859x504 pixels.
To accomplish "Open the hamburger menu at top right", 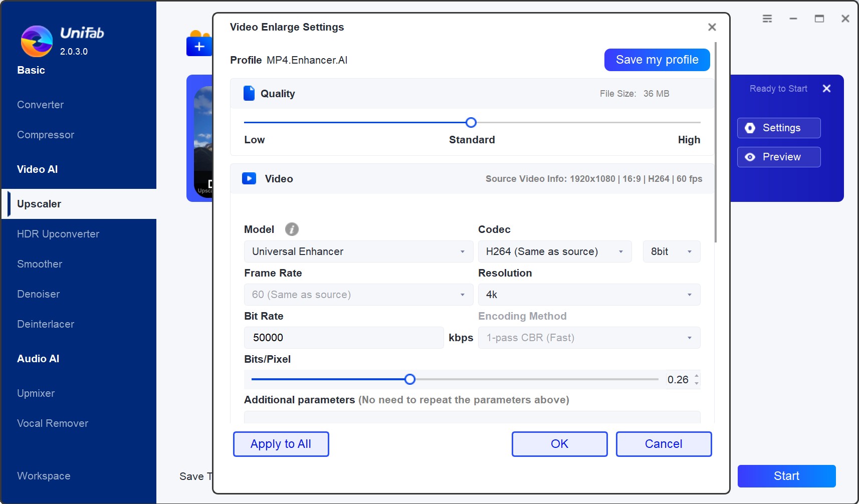I will click(767, 18).
